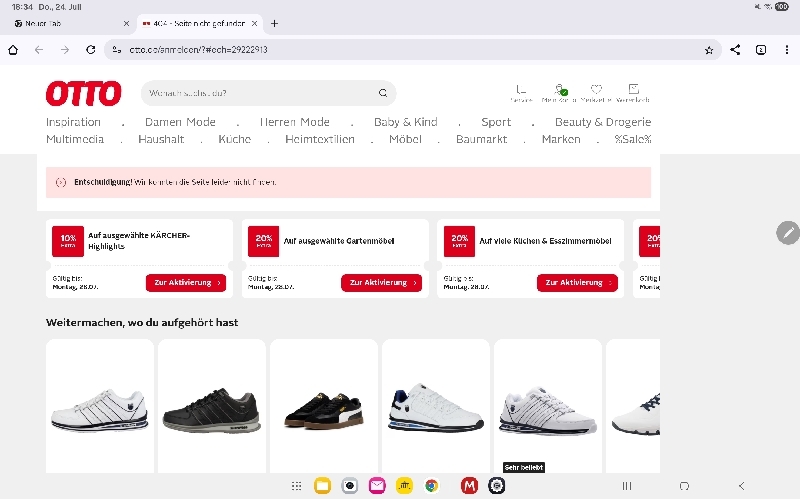Viewport: 800px width, 499px height.
Task: Open the %Sale% menu category
Action: (632, 139)
